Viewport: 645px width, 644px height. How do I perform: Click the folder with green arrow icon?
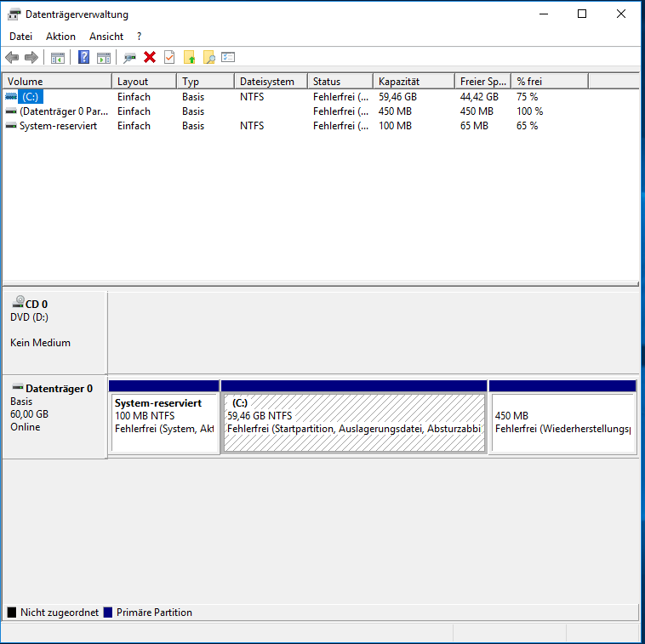189,57
